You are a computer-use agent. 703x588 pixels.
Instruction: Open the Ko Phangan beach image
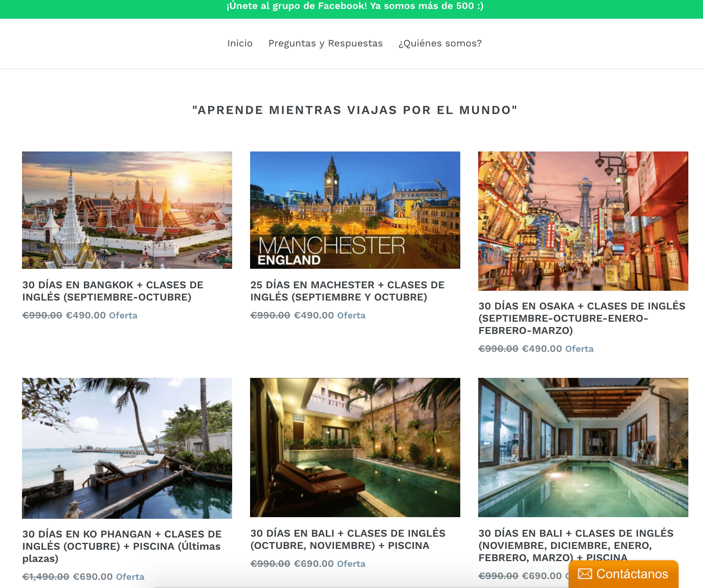click(127, 448)
